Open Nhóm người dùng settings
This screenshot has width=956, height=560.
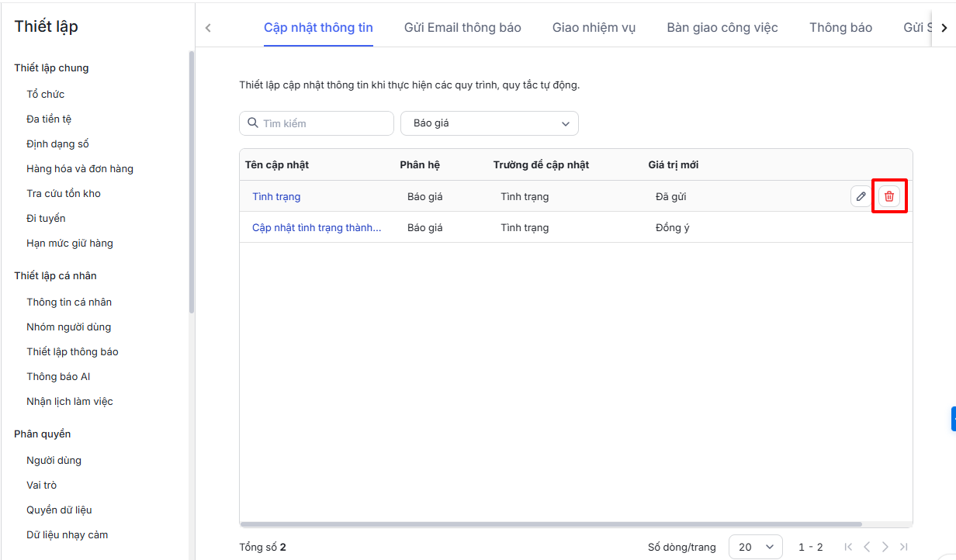pyautogui.click(x=68, y=327)
